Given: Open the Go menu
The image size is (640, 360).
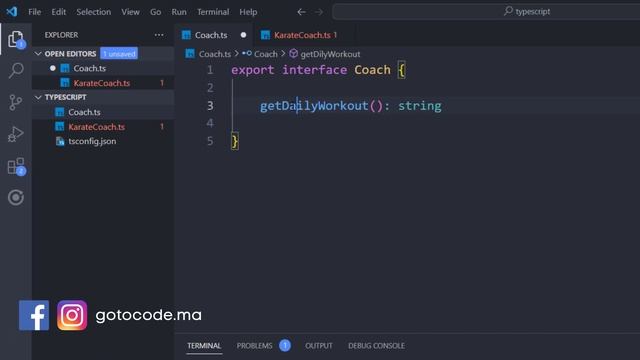Looking at the screenshot, I should point(156,12).
